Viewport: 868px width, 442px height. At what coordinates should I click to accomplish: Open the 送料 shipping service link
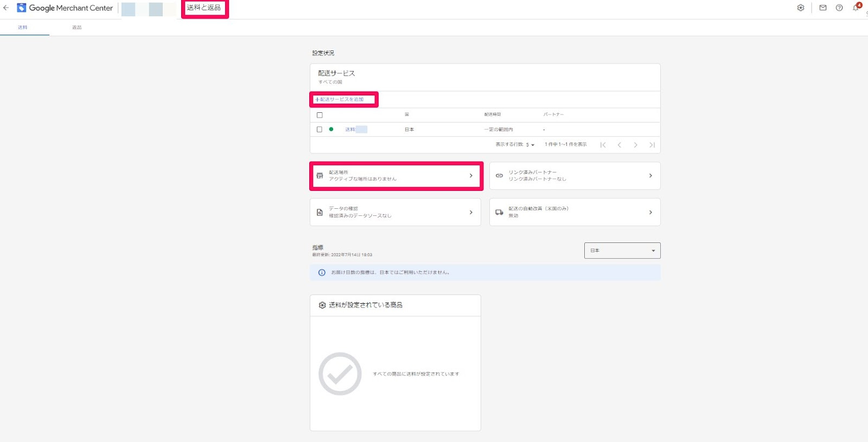tap(350, 130)
